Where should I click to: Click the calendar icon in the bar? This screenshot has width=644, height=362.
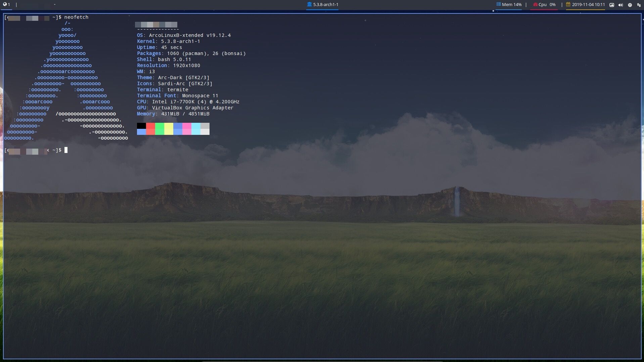(x=568, y=5)
